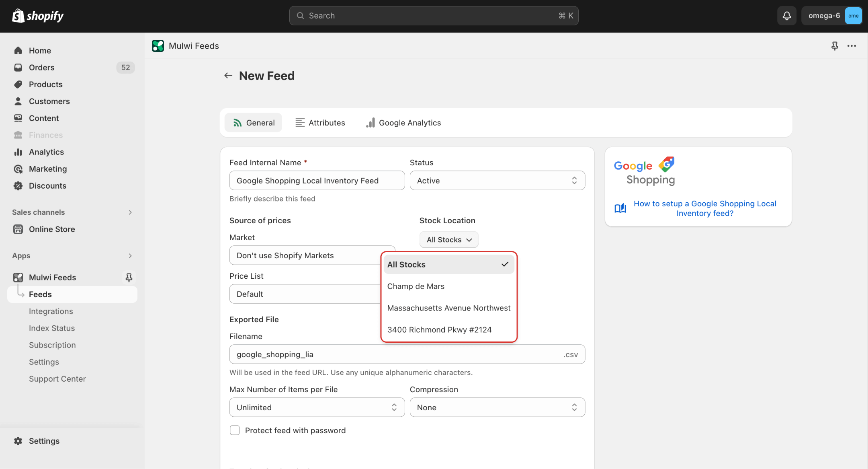868x469 pixels.
Task: Open the Status dropdown showing Active
Action: point(497,181)
